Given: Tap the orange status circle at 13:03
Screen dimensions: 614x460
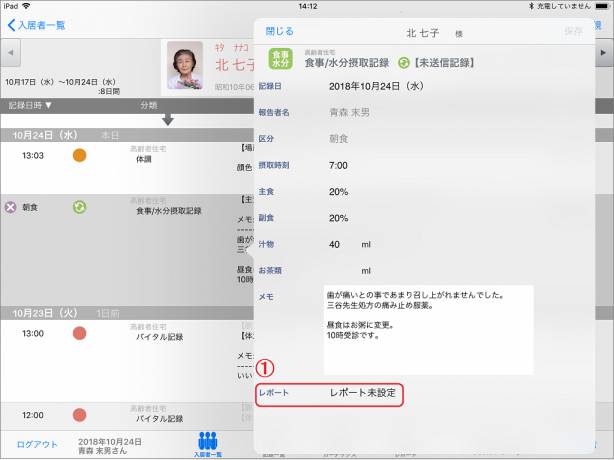Looking at the screenshot, I should click(x=80, y=155).
